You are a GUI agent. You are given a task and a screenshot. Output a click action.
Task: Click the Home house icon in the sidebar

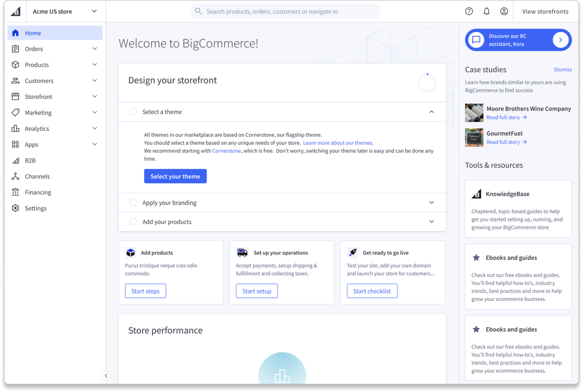point(15,33)
